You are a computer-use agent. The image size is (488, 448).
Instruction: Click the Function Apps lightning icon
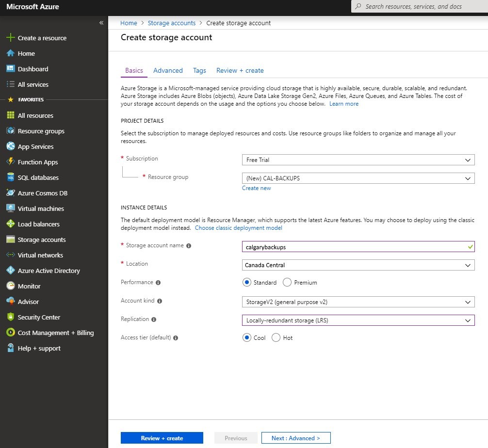pos(10,162)
